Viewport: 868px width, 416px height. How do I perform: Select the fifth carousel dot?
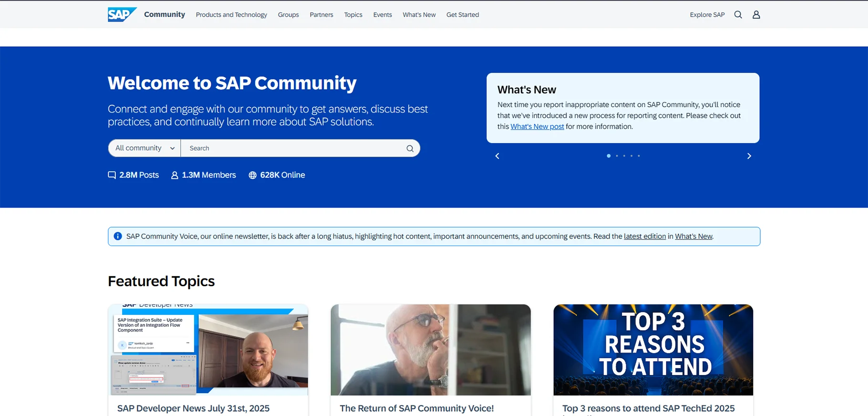point(639,156)
